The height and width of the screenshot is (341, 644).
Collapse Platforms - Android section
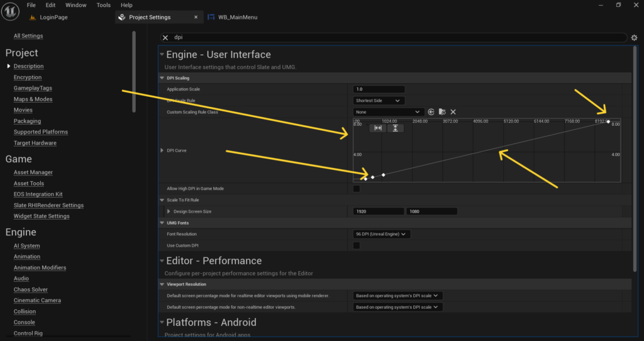tap(162, 322)
